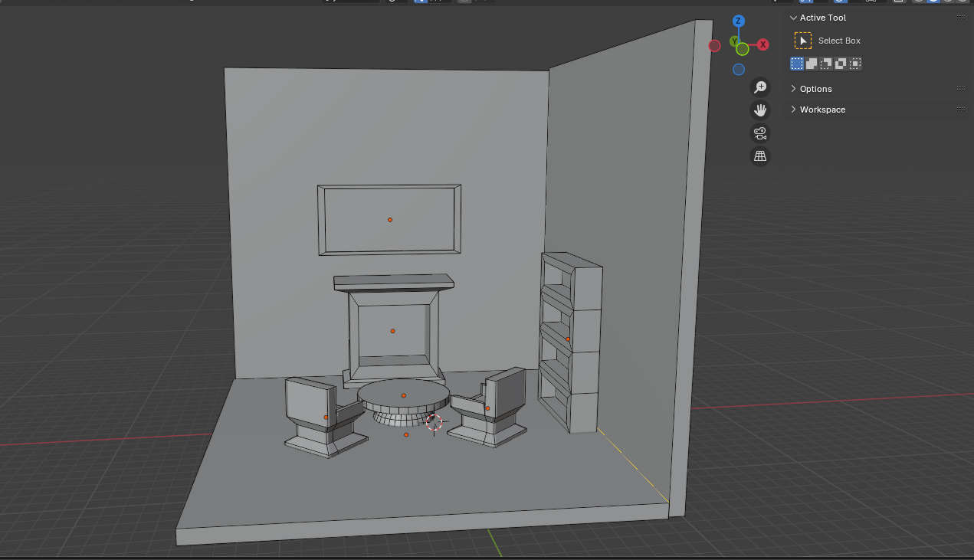The image size is (974, 560).
Task: Click the Select Box tool icon in Active Tool
Action: (803, 41)
